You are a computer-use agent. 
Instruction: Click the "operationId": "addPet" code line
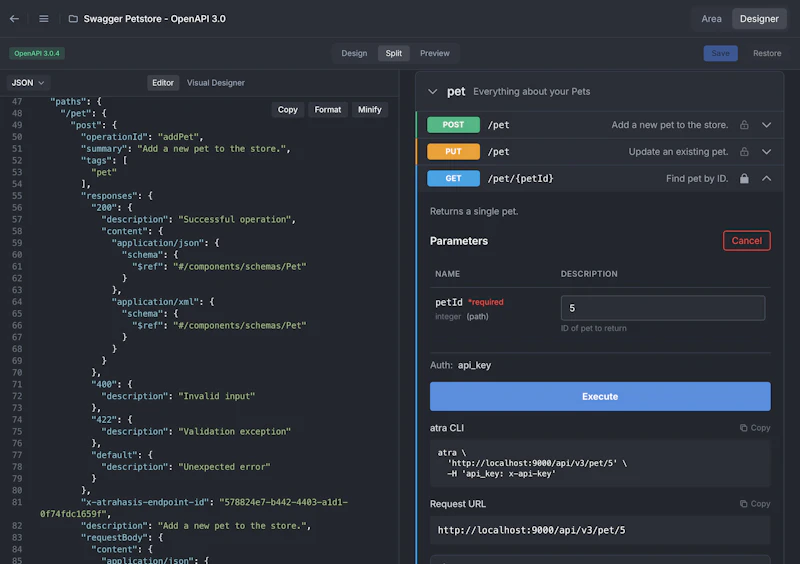click(142, 137)
